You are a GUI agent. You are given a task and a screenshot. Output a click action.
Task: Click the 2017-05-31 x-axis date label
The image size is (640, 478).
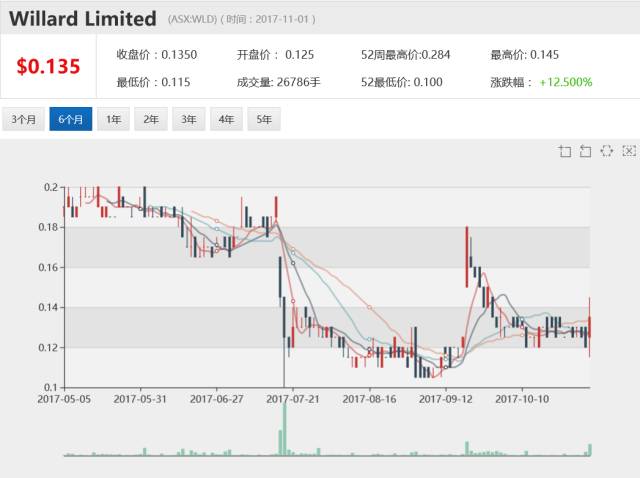click(140, 399)
